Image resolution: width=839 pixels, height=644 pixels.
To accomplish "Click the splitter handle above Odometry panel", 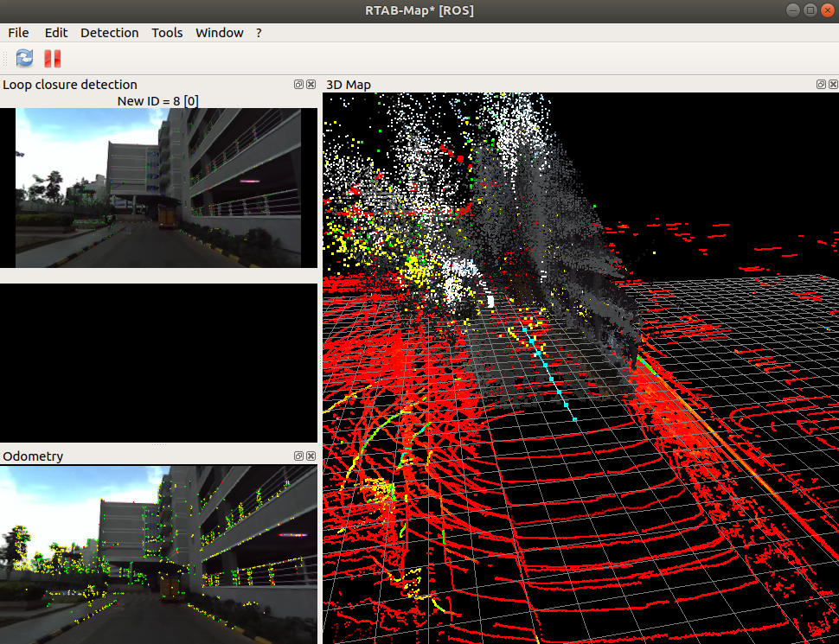I will point(158,444).
